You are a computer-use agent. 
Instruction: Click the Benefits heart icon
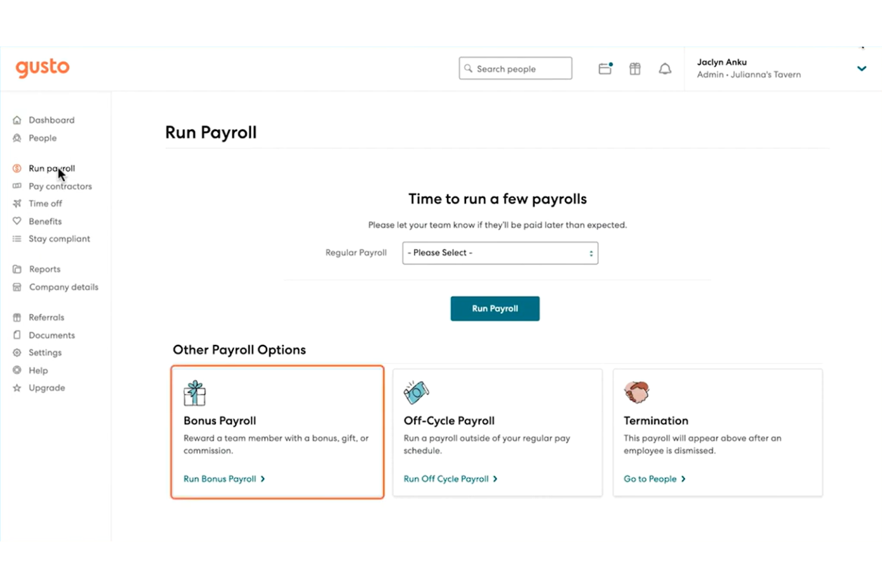[17, 222]
